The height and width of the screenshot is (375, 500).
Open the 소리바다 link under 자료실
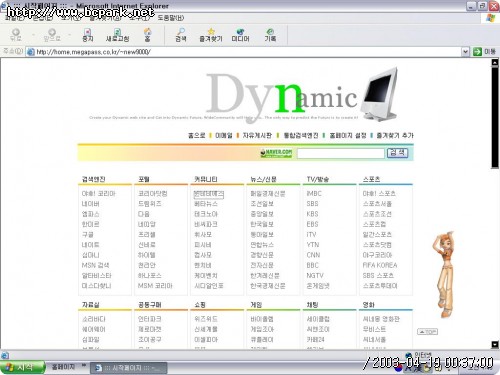click(93, 319)
